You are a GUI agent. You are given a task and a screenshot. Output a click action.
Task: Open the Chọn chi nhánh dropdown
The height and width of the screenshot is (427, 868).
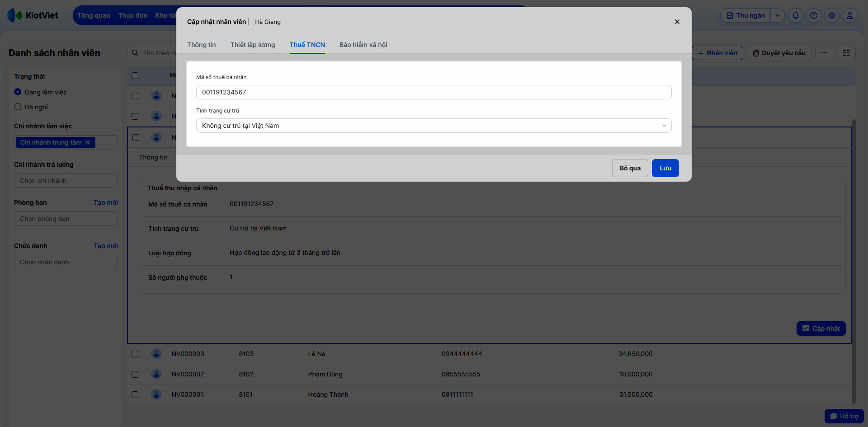click(66, 181)
